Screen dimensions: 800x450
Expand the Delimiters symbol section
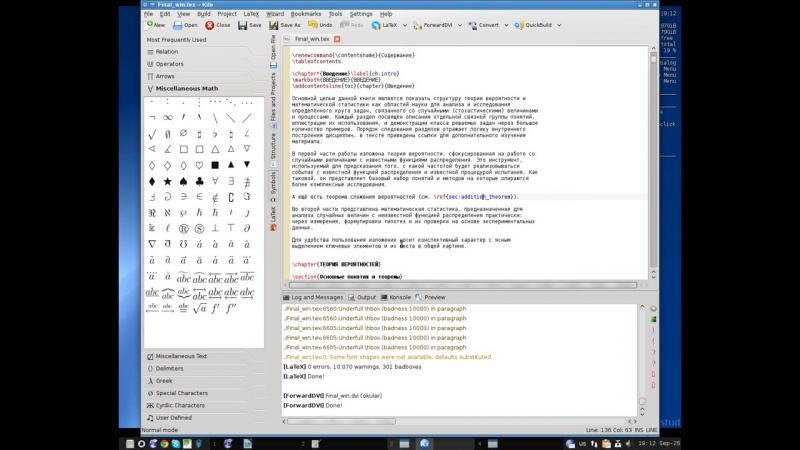point(170,368)
